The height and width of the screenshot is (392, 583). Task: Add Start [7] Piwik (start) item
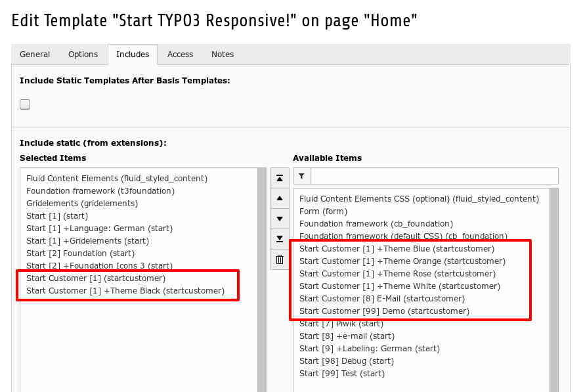(341, 324)
